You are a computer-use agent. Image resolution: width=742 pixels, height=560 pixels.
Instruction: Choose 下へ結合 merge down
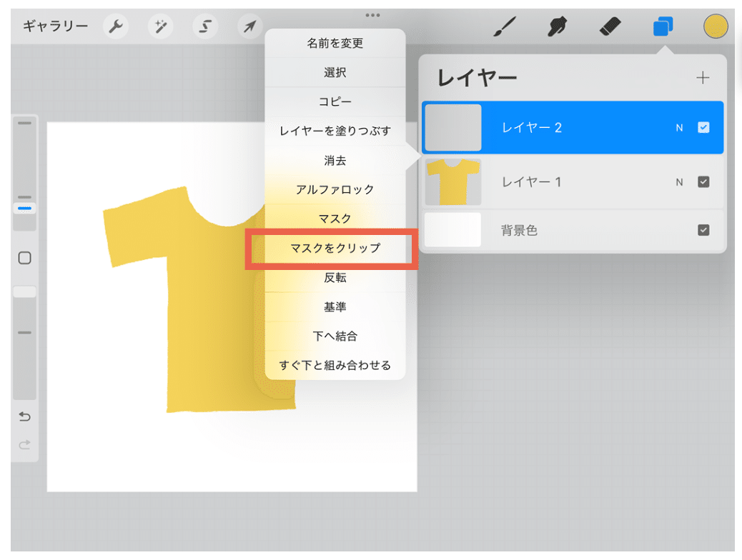click(335, 336)
